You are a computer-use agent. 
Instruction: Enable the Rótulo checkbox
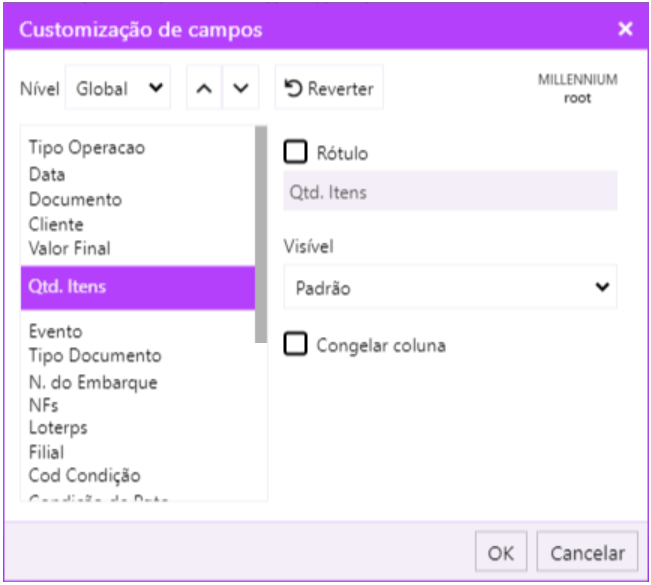click(296, 152)
